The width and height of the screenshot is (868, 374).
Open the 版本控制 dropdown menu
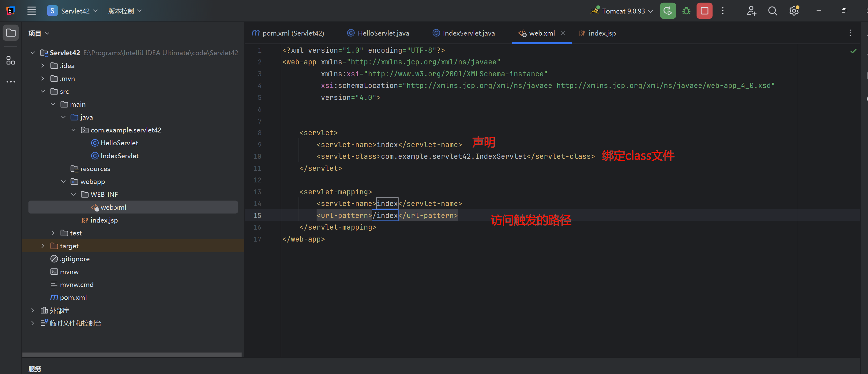click(124, 11)
